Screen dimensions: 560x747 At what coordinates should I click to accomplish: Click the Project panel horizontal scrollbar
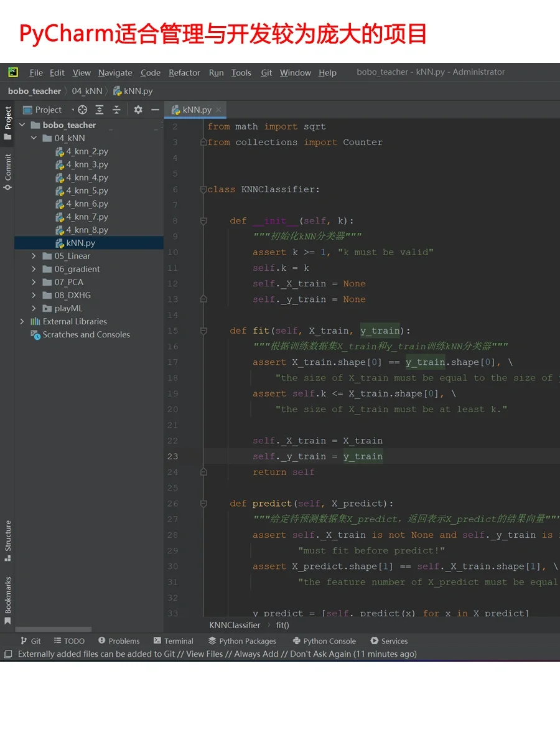[53, 629]
